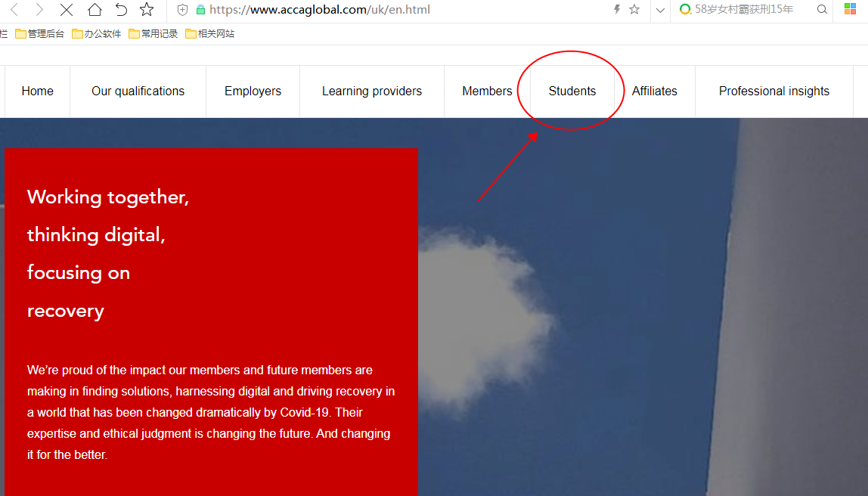
Task: Click the magnifier search icon
Action: pyautogui.click(x=822, y=9)
